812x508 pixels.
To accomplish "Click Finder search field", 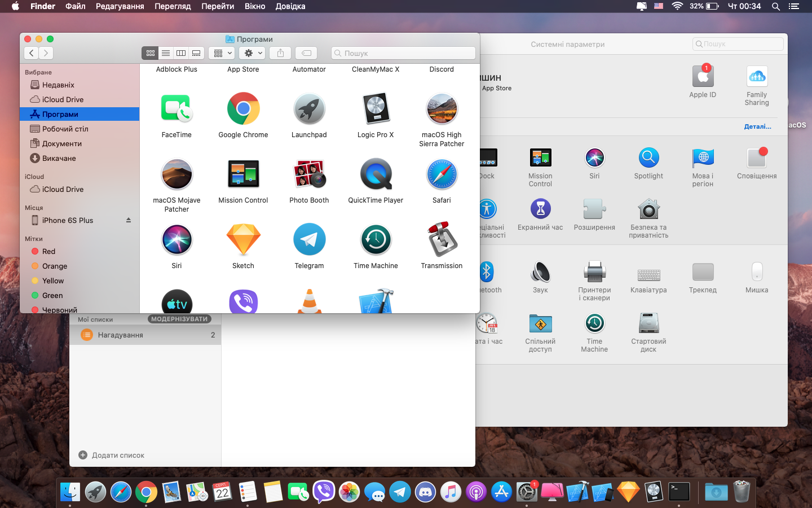I will pyautogui.click(x=403, y=53).
